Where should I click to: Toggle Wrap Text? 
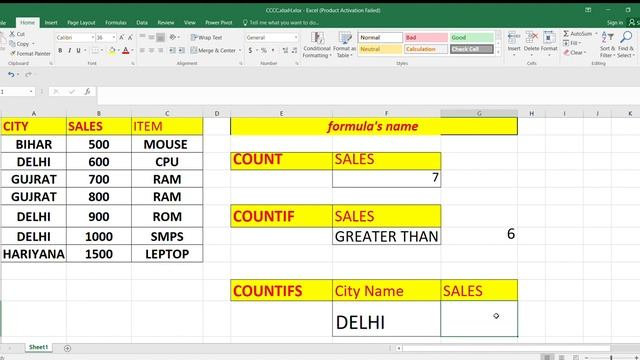pos(206,38)
